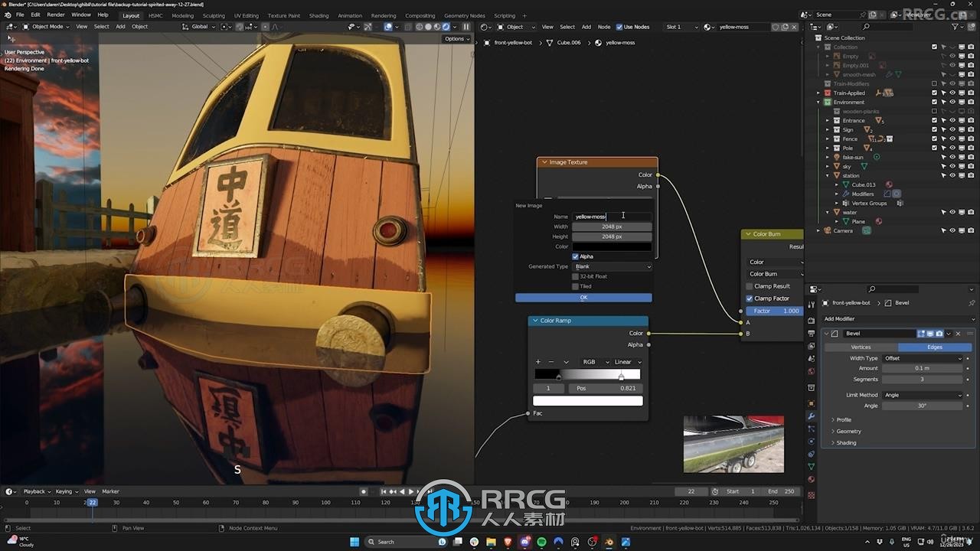Open the Tool tab in Properties editor

[x=812, y=305]
